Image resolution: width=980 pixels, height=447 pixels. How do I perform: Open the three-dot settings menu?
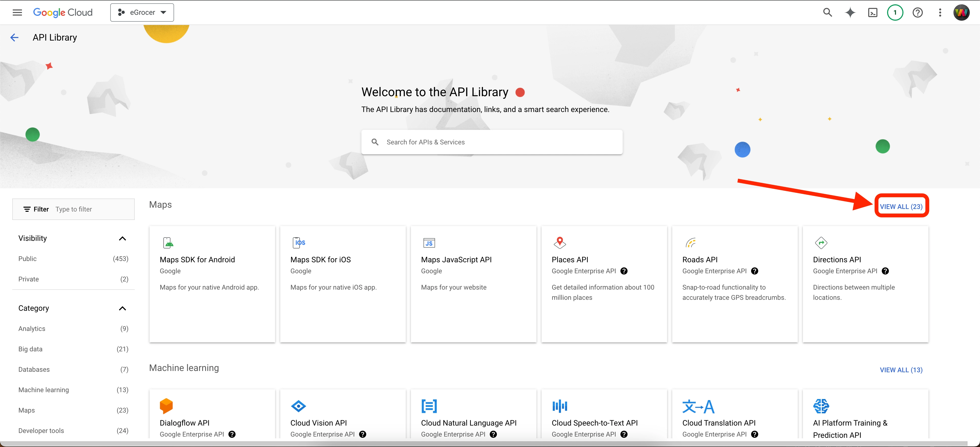(x=940, y=13)
